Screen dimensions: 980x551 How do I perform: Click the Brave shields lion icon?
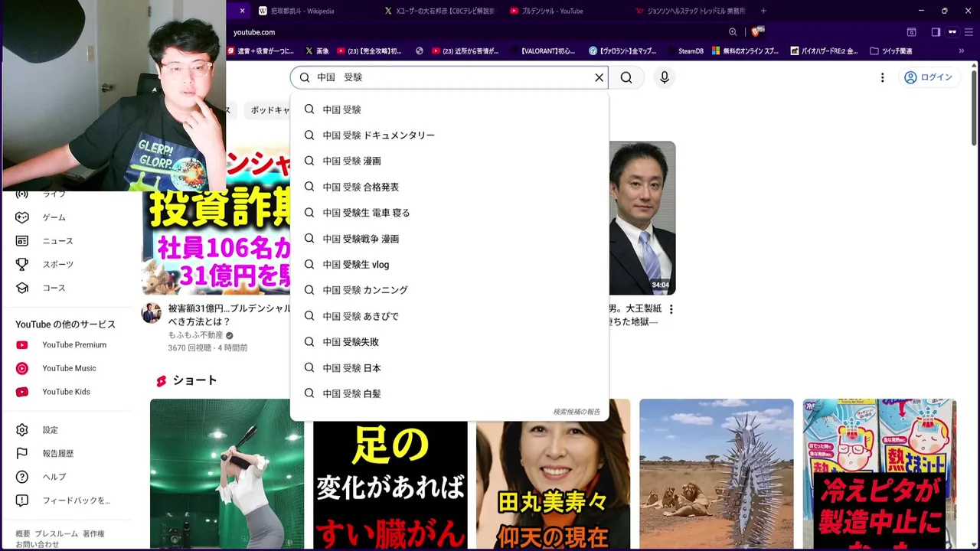coord(756,31)
